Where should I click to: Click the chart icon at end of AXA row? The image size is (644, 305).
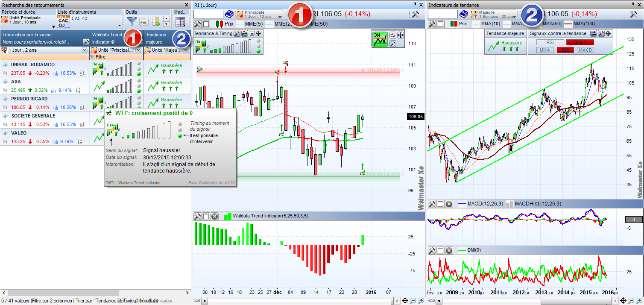(x=78, y=90)
